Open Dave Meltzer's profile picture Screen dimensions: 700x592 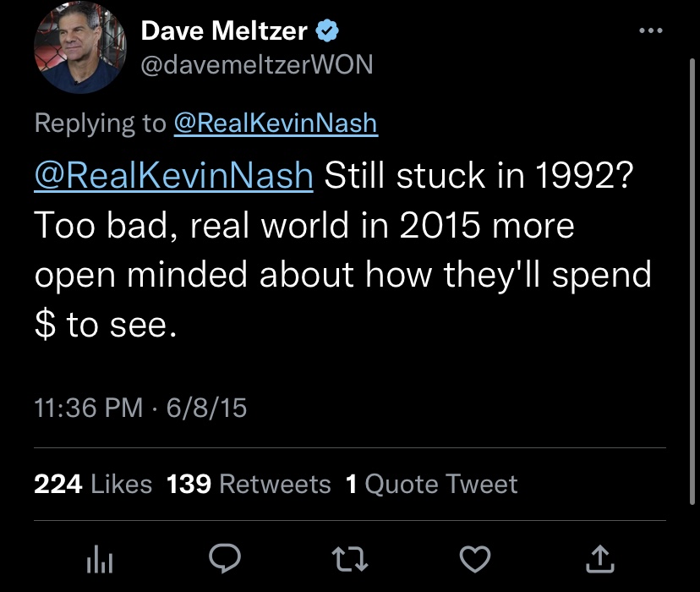coord(80,47)
